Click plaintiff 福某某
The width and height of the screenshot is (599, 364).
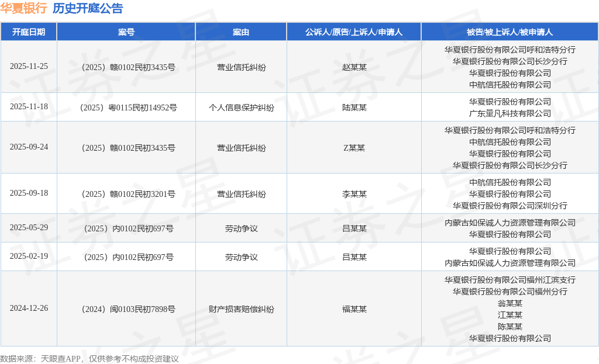pyautogui.click(x=354, y=309)
